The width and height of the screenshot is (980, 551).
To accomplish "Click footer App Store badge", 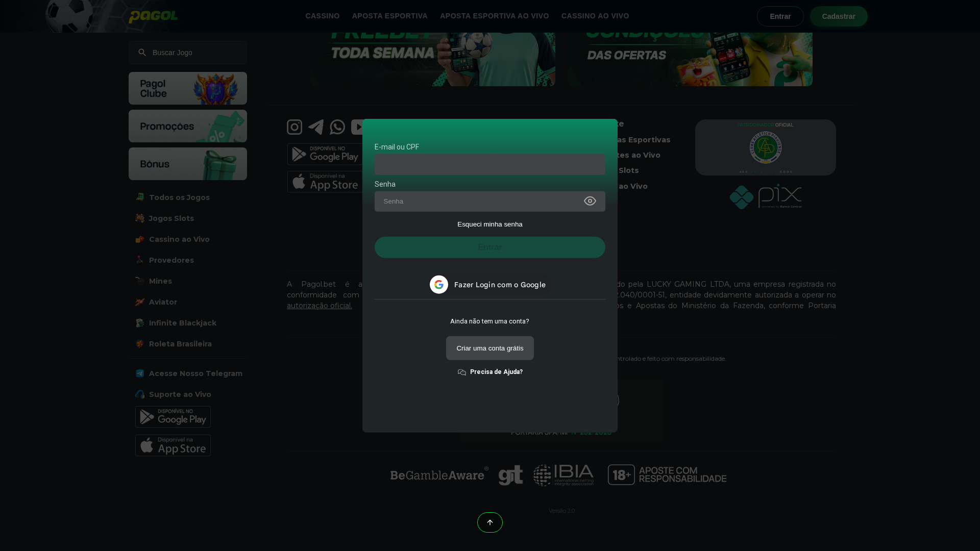I will point(325,182).
